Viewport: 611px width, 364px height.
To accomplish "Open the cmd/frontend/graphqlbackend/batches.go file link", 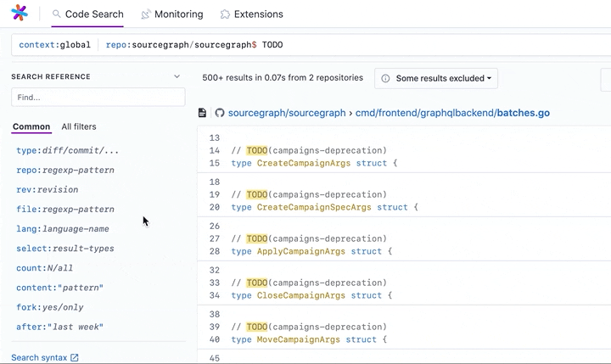I will tap(452, 113).
